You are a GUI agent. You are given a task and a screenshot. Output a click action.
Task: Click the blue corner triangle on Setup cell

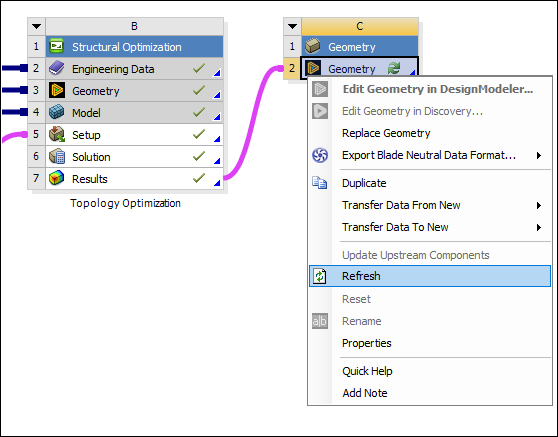coord(217,139)
